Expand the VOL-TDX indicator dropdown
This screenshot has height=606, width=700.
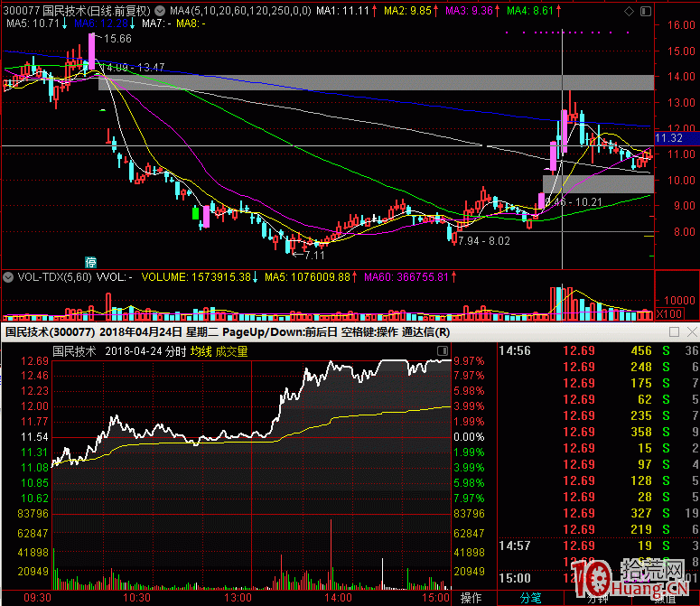pos(7,277)
